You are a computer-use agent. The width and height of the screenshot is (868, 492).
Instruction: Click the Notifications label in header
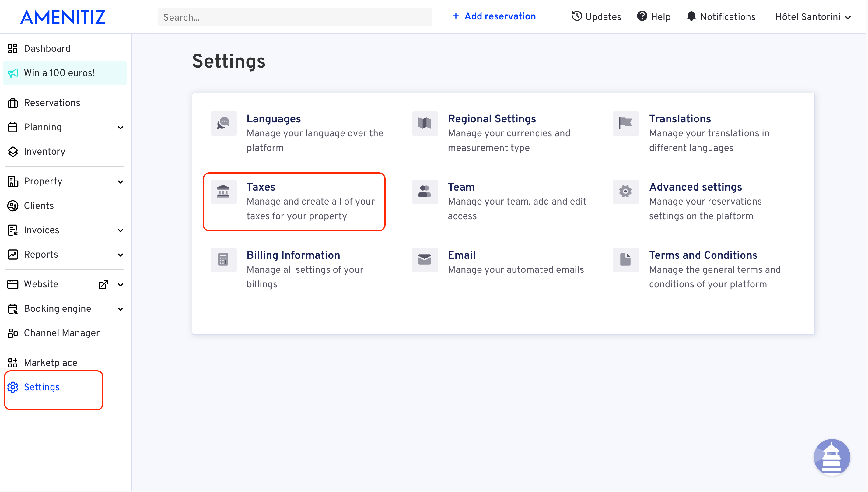727,17
